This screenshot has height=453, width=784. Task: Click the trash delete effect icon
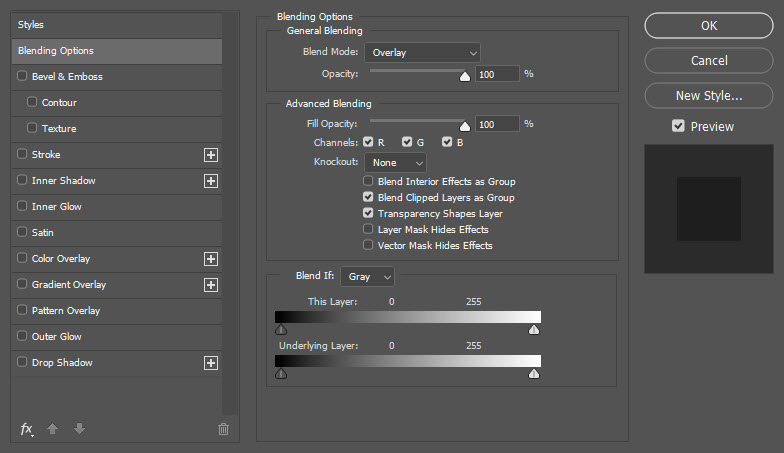(223, 429)
